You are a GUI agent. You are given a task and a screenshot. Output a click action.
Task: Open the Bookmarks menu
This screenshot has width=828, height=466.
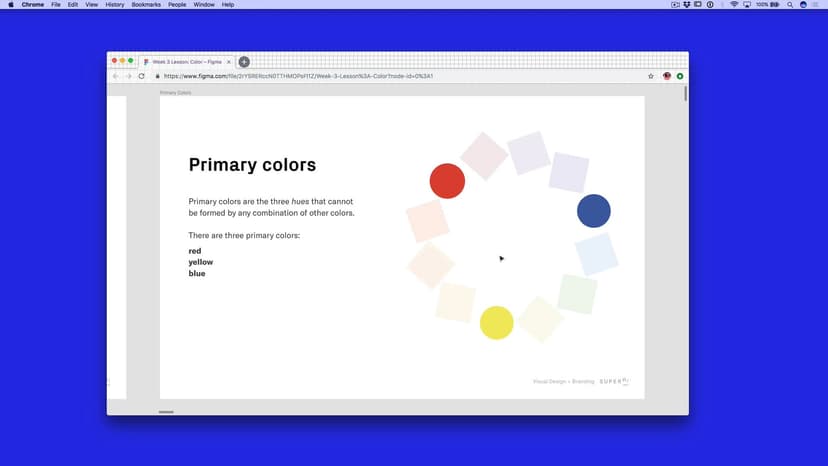[145, 5]
